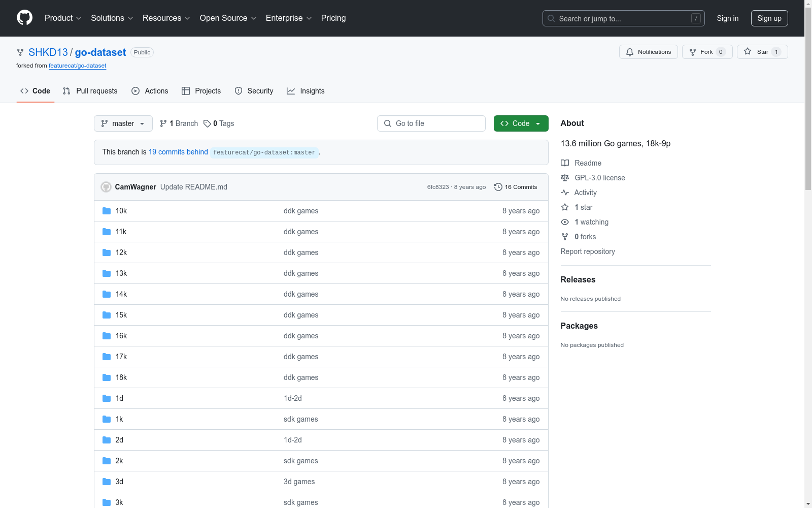Expand the Solutions menu
The height and width of the screenshot is (508, 812).
point(112,18)
